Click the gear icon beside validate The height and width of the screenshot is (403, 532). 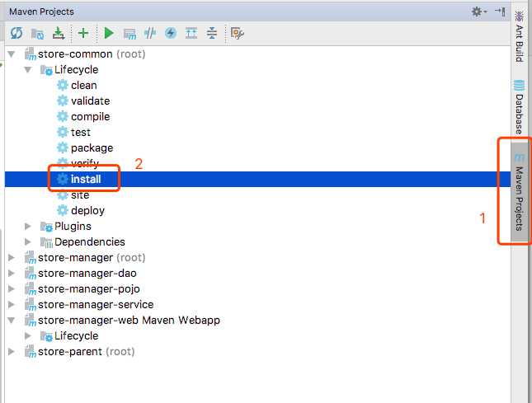(x=63, y=101)
